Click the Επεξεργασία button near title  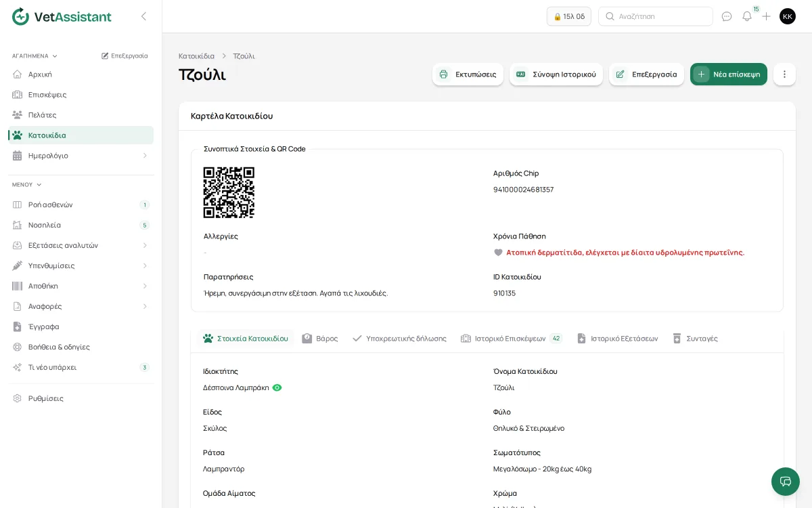pyautogui.click(x=646, y=75)
